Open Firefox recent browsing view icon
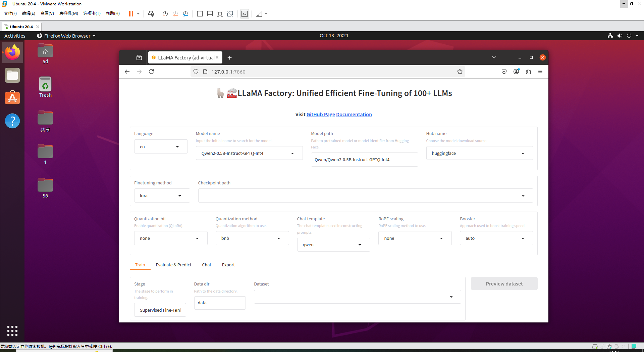 click(x=139, y=58)
